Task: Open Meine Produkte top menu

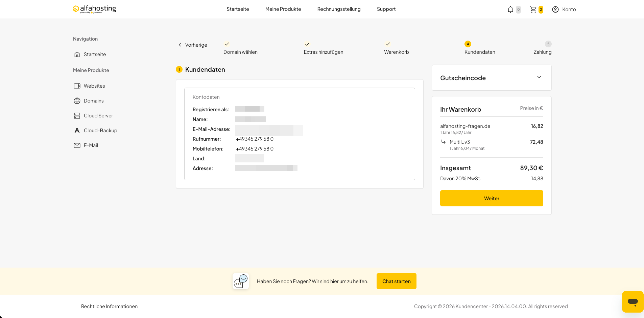Action: tap(283, 9)
